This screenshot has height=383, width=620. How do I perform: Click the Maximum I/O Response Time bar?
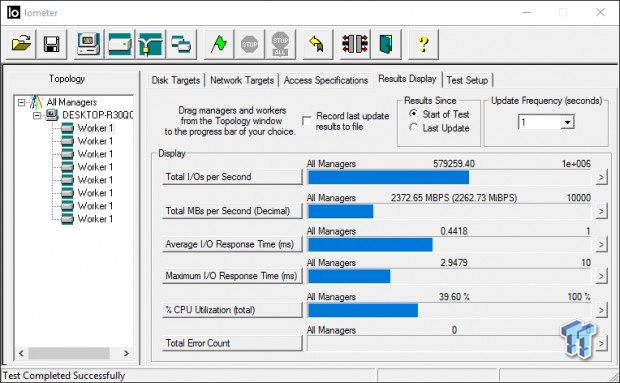[x=449, y=277]
